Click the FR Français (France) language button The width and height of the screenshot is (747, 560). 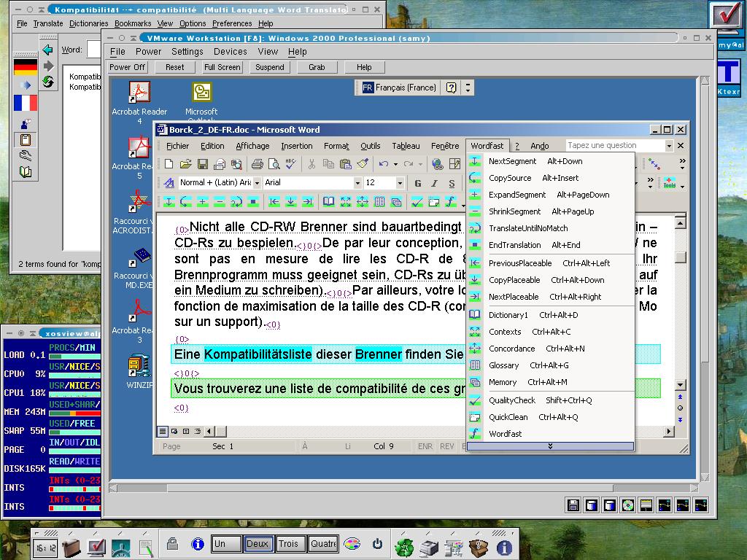pos(399,87)
